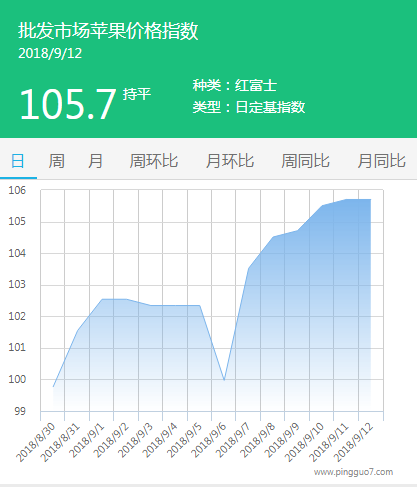Image resolution: width=417 pixels, height=487 pixels.
Task: Open the 周环比 tab
Action: pyautogui.click(x=154, y=161)
